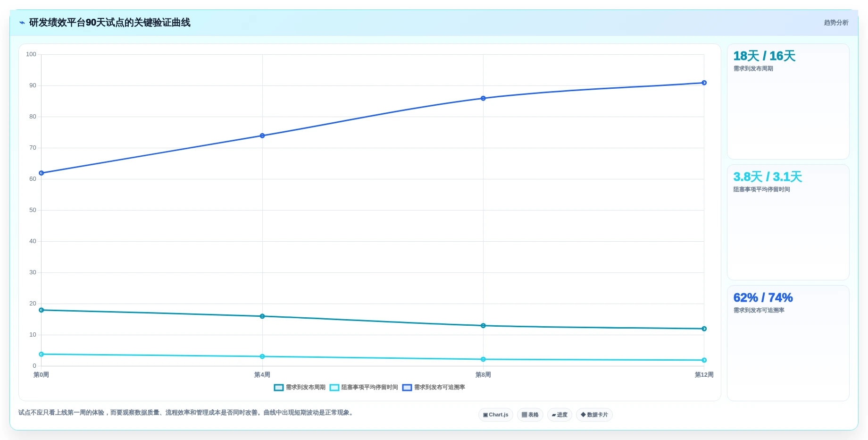Click the footnote starting with 试点不应只看上线第一周的体验
This screenshot has height=440, width=868.
(186, 413)
